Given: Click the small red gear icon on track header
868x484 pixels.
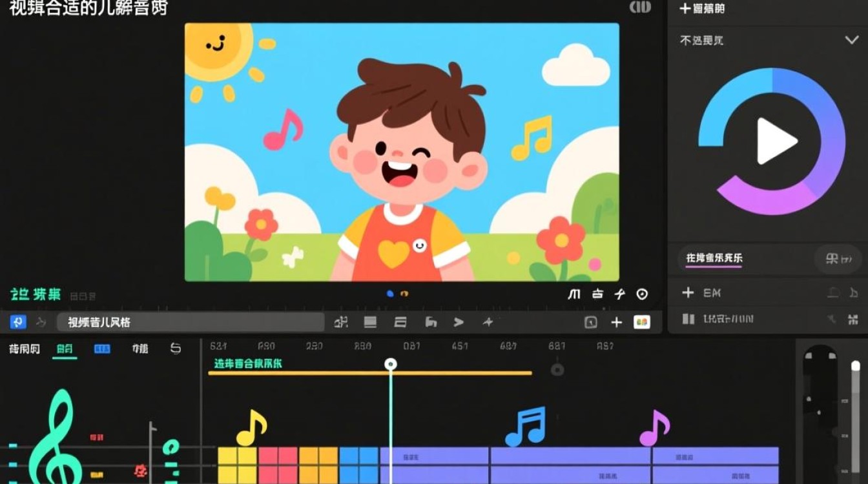Looking at the screenshot, I should point(140,470).
